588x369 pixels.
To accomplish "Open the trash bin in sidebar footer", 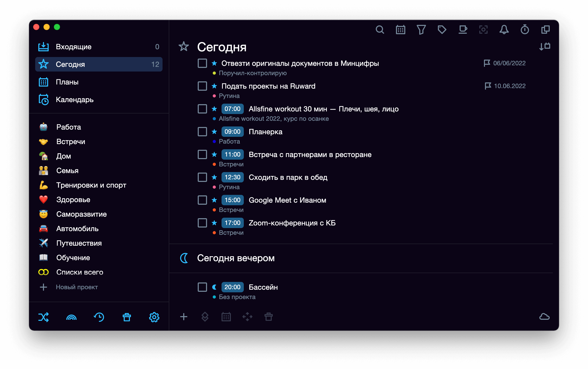I will coord(127,317).
